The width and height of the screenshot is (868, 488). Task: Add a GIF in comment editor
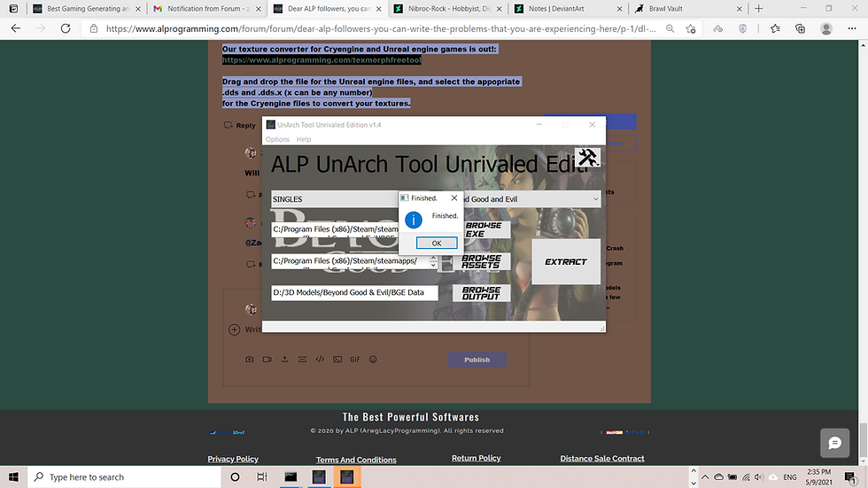tap(355, 360)
